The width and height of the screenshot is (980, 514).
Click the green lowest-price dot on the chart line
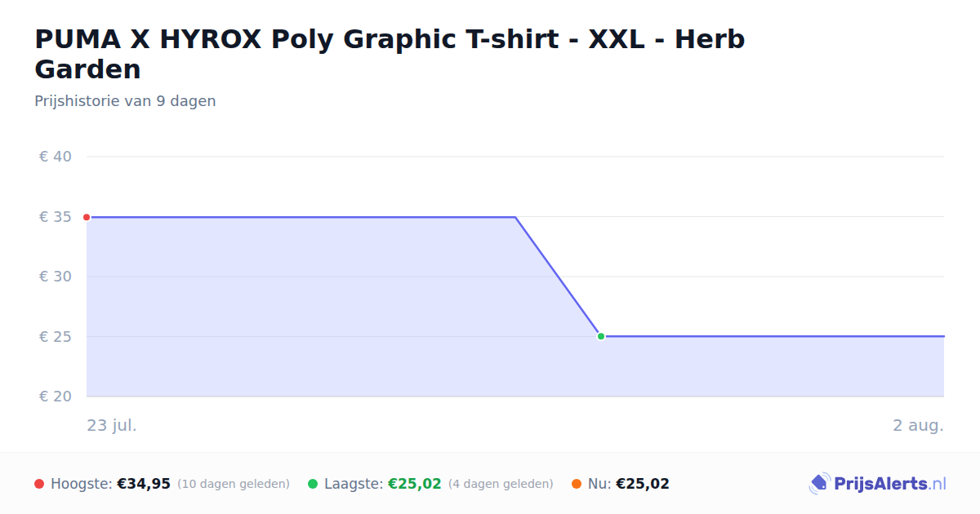tap(601, 336)
